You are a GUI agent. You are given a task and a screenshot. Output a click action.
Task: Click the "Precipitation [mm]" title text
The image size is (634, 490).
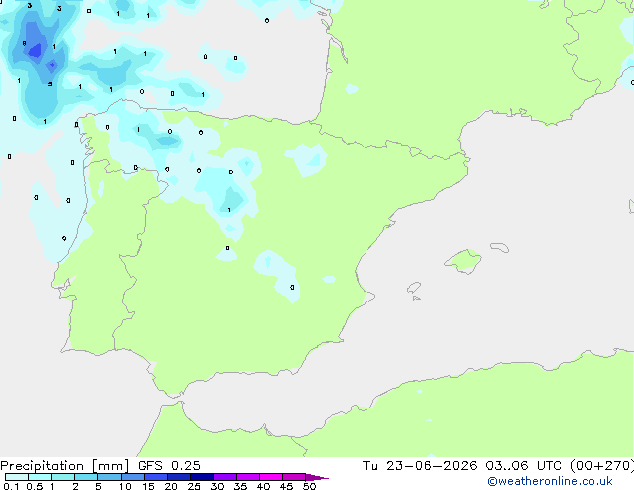click(x=65, y=466)
